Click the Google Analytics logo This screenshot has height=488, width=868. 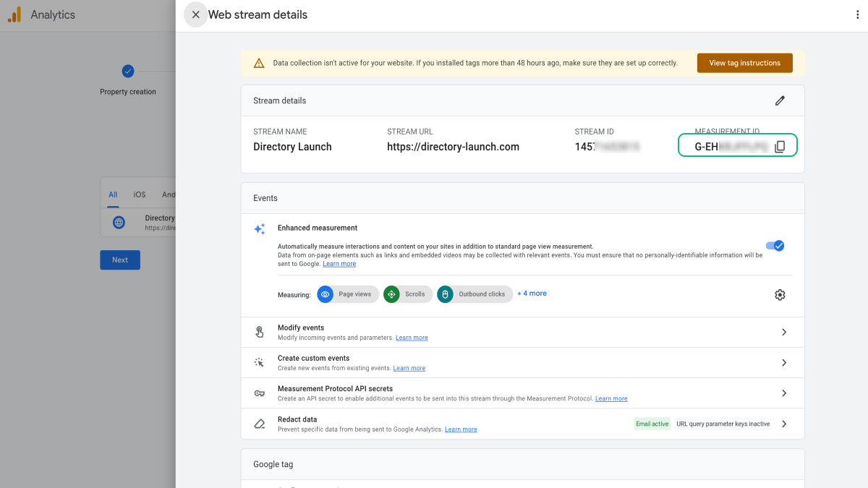(x=14, y=14)
